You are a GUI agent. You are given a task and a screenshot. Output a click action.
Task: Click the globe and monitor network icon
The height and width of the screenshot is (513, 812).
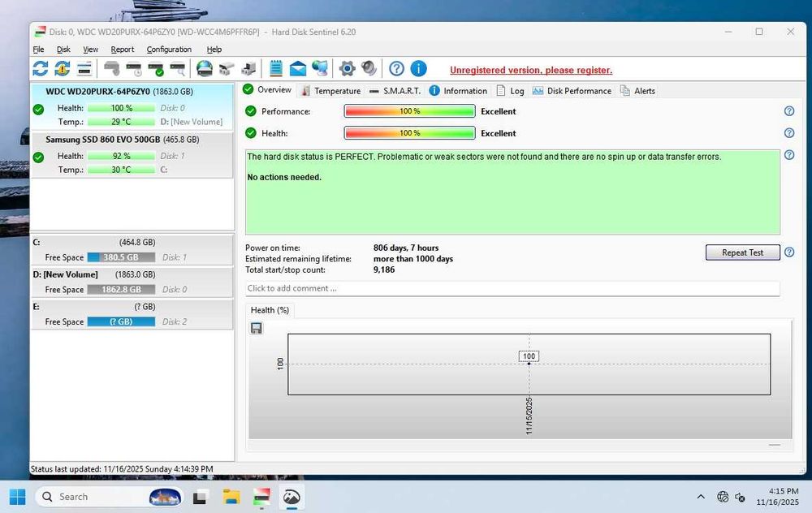tap(320, 68)
